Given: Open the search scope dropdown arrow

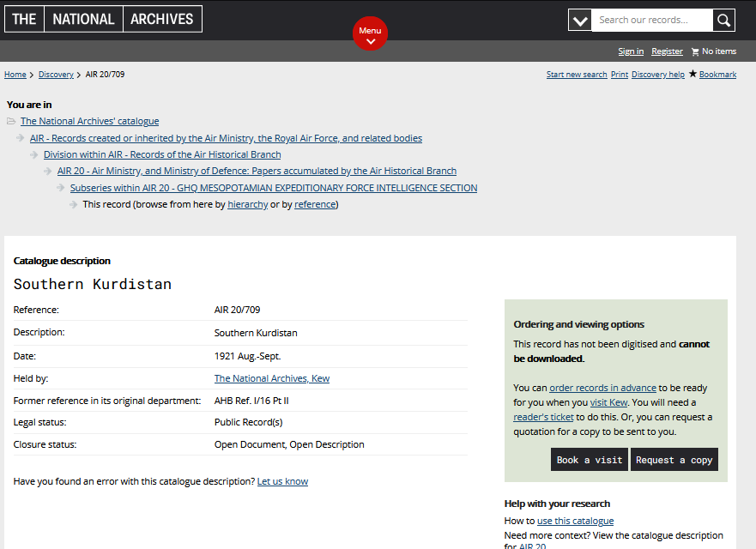Looking at the screenshot, I should click(x=579, y=21).
